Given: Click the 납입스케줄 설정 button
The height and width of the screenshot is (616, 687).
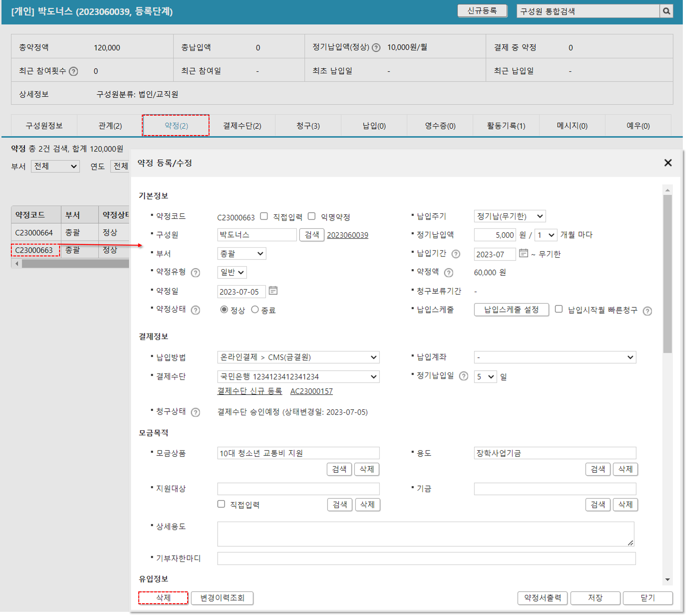Looking at the screenshot, I should 512,310.
